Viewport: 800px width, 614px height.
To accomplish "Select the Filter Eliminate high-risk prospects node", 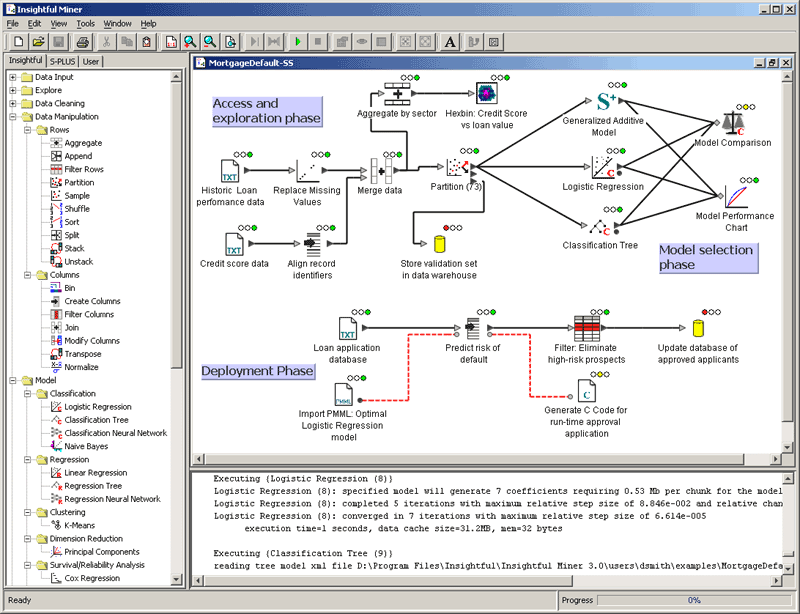I will pyautogui.click(x=587, y=328).
